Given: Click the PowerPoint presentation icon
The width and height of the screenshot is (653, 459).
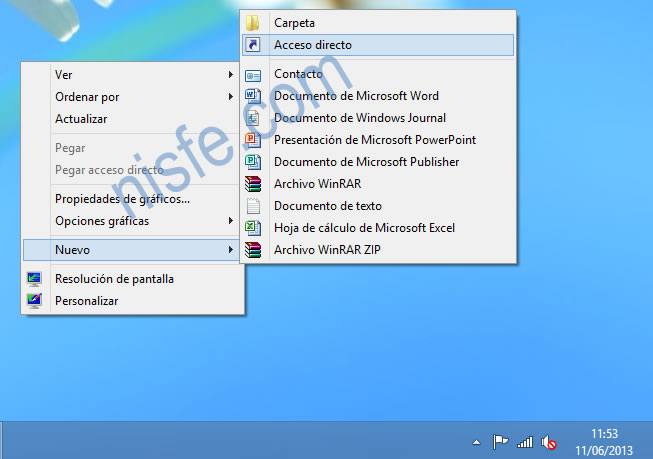Looking at the screenshot, I should click(253, 140).
